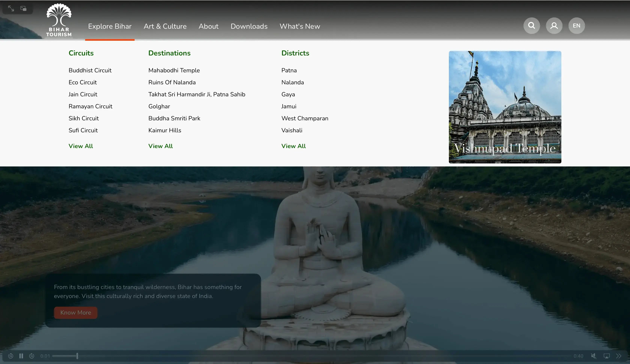Open the Buddhist Circuit link
This screenshot has height=364, width=630.
click(90, 70)
